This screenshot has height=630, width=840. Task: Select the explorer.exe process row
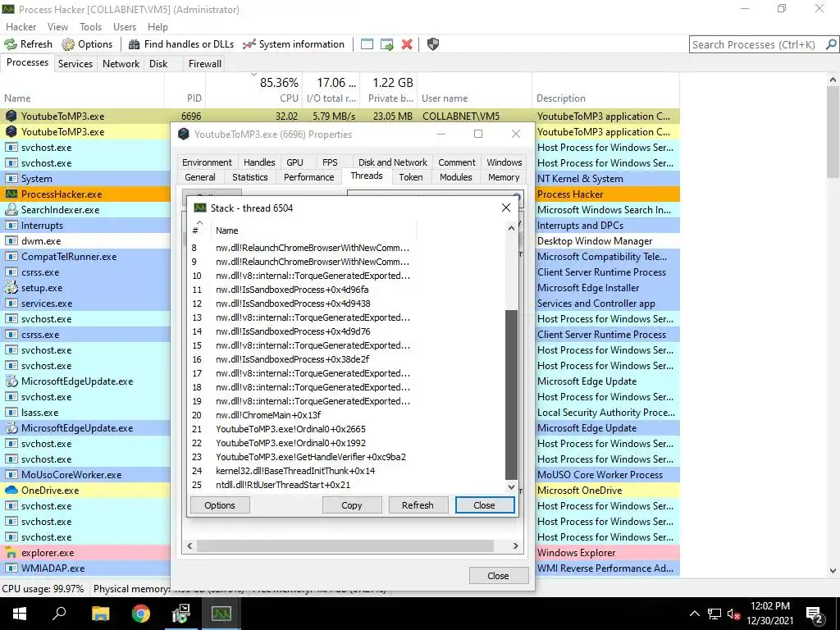[x=85, y=553]
